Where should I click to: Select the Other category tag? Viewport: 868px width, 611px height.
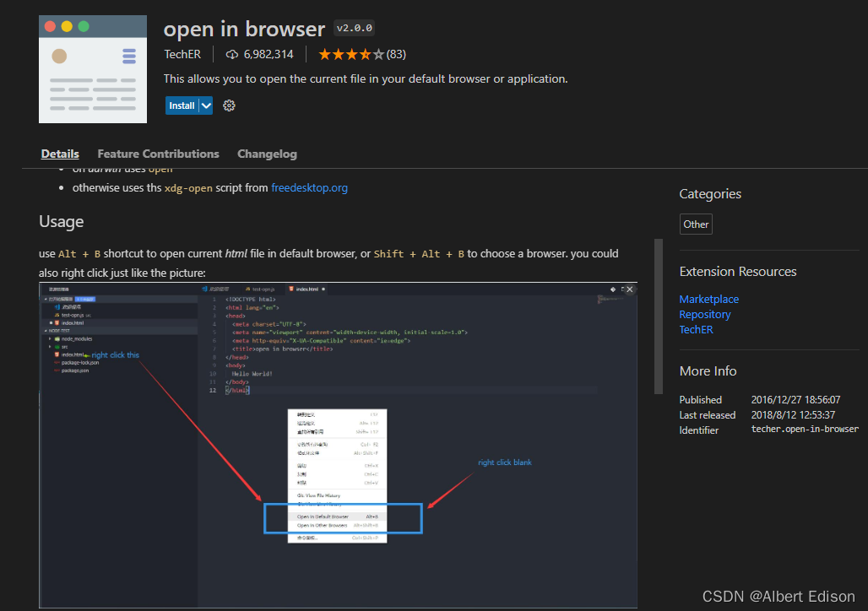pyautogui.click(x=696, y=224)
